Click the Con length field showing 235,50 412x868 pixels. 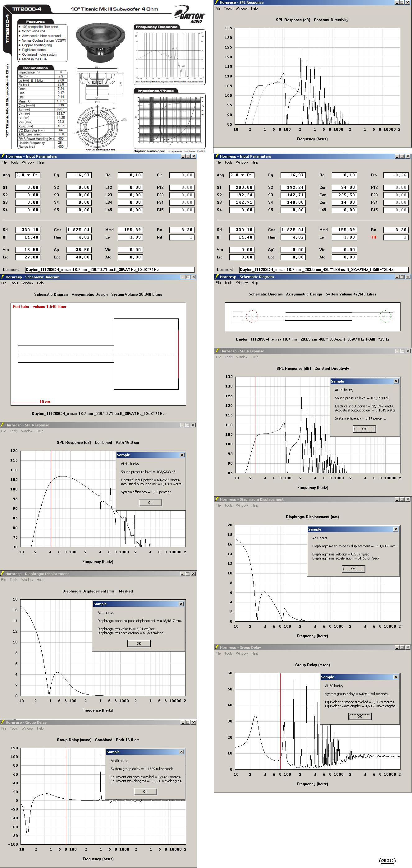tap(345, 195)
